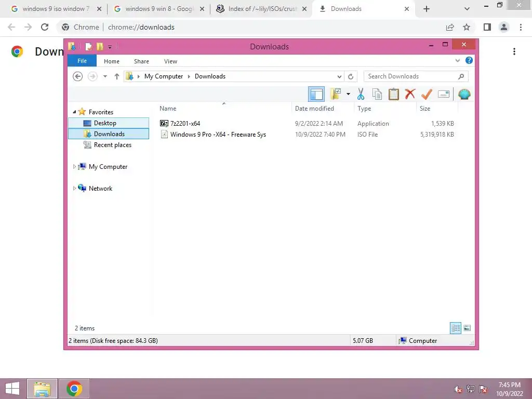Viewport: 532px width, 399px height.
Task: Toggle the Chrome side panel
Action: tap(487, 27)
